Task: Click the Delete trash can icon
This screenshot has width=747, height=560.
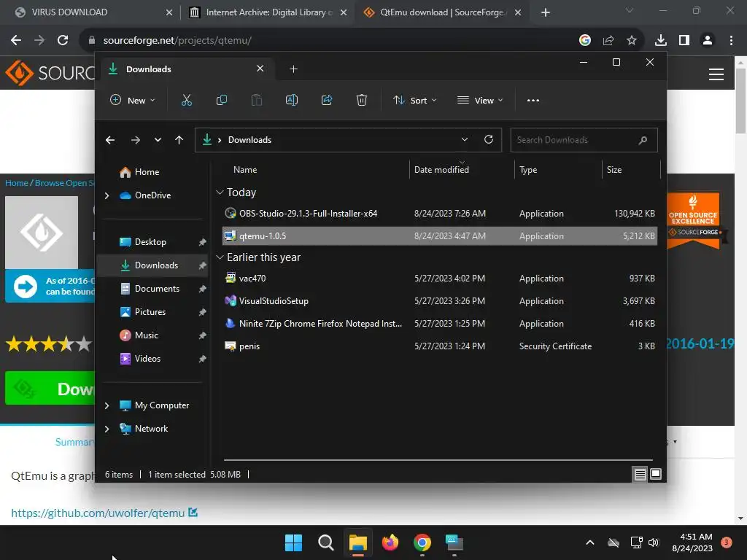Action: pos(362,100)
